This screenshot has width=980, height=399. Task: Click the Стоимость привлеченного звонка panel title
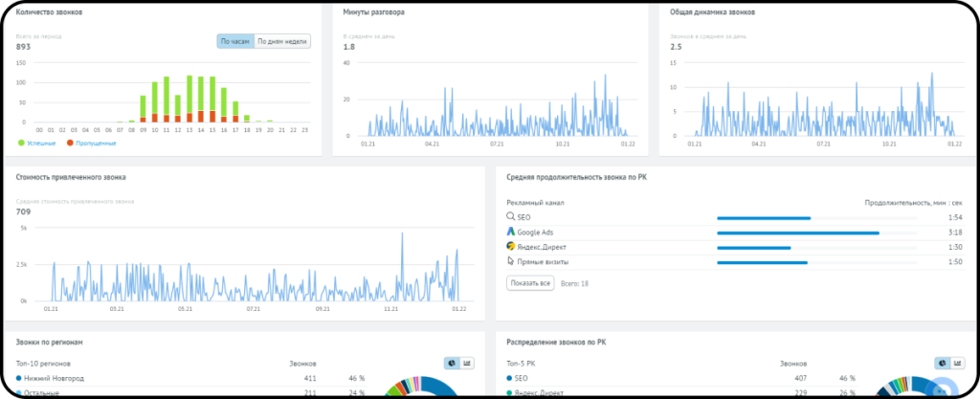pos(71,177)
